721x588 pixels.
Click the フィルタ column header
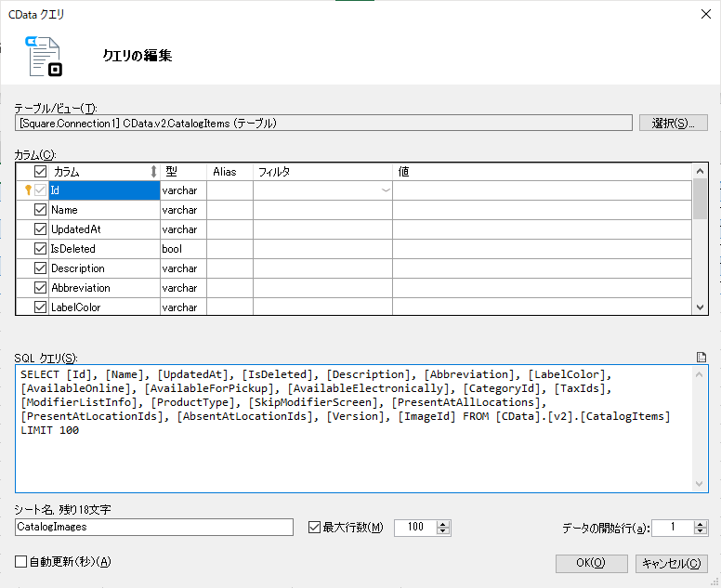point(322,172)
